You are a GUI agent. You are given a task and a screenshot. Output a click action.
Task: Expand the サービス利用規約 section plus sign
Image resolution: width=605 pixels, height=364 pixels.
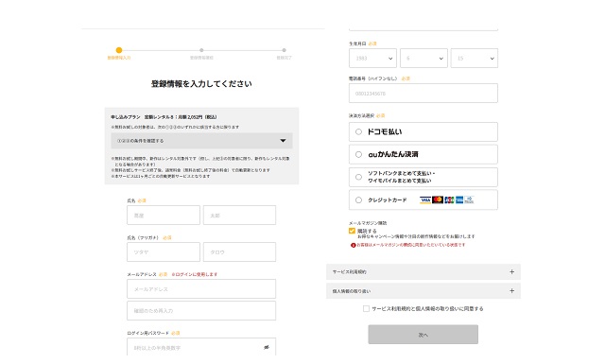click(511, 271)
